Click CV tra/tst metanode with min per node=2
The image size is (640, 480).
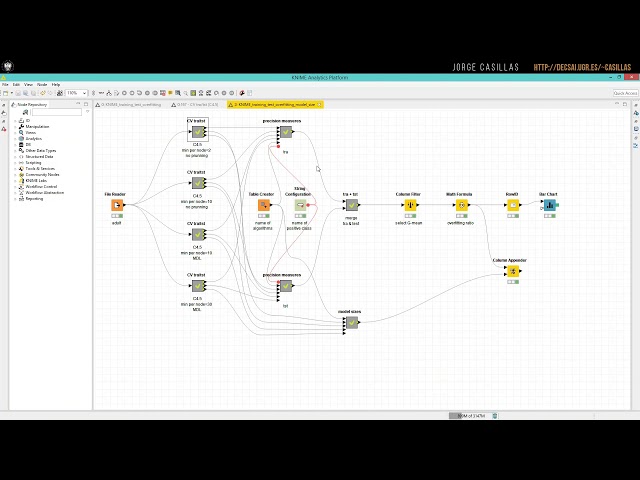[x=198, y=132]
